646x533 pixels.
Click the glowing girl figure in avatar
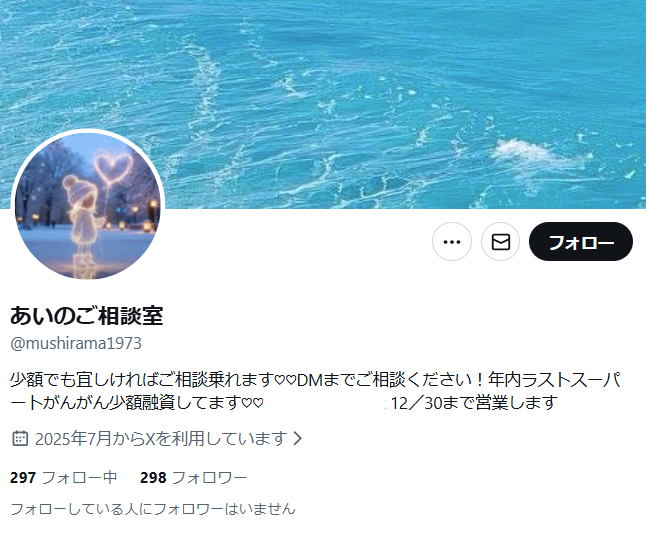[84, 218]
